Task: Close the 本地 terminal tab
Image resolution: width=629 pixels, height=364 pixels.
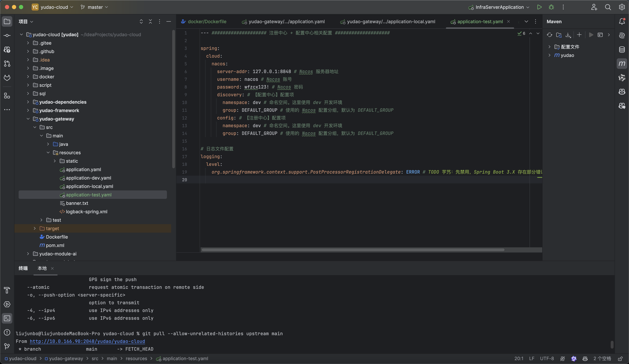Action: tap(52, 268)
